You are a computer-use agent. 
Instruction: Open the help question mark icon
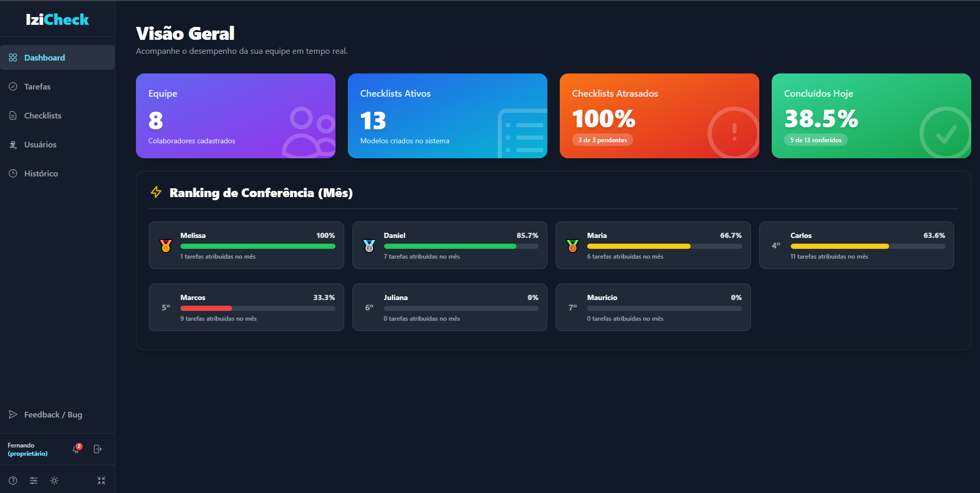coord(13,481)
